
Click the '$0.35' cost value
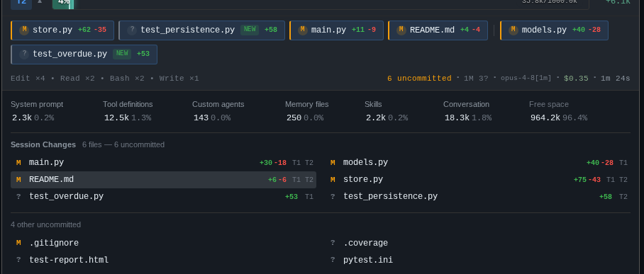[x=576, y=79]
